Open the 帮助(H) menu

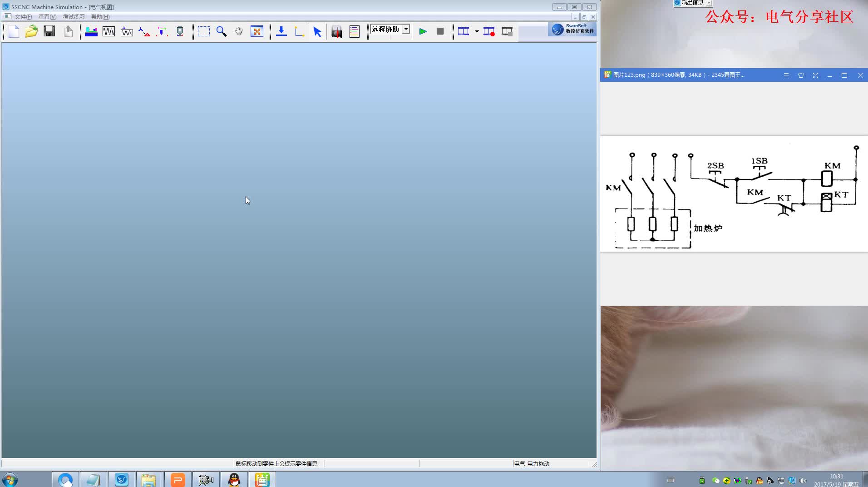(x=100, y=17)
